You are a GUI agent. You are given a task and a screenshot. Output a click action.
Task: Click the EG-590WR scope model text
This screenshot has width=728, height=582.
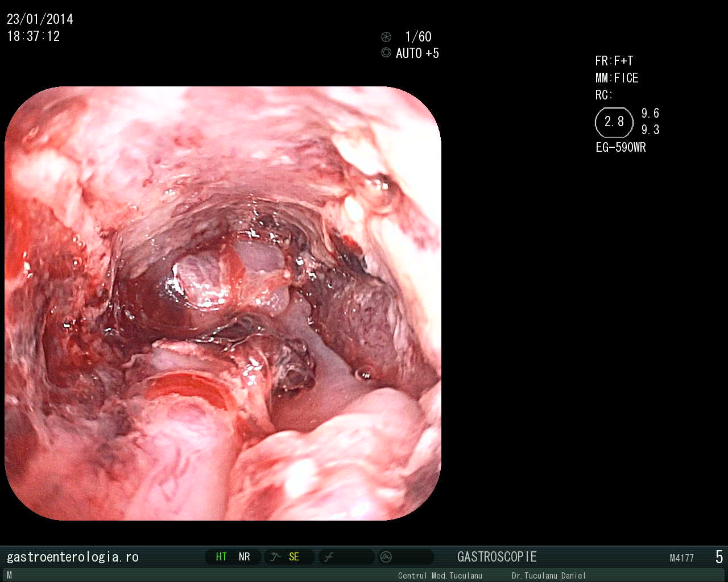(621, 147)
